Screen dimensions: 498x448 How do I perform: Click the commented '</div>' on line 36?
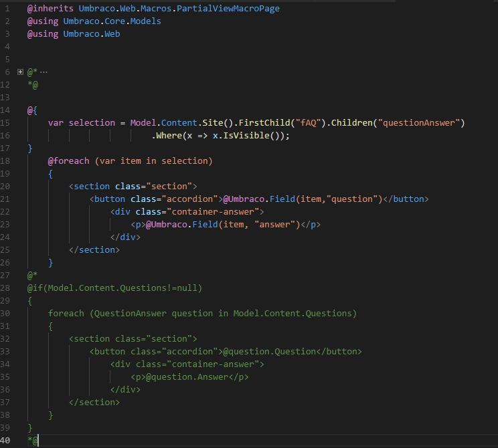pos(125,389)
